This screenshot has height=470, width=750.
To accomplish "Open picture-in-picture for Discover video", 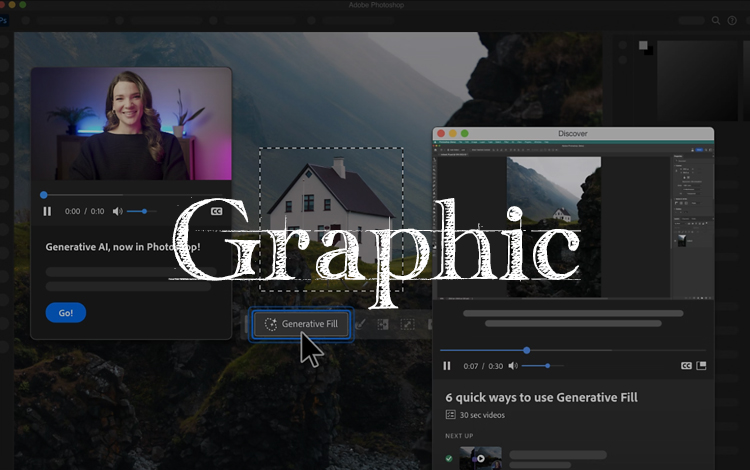I will (701, 366).
